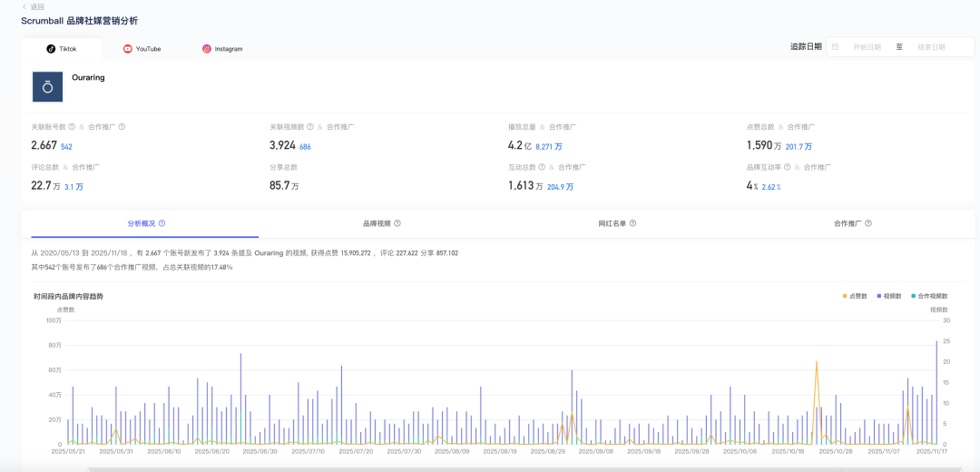This screenshot has width=980, height=472.
Task: Click the 2,667 linked accounts value
Action: [x=44, y=145]
